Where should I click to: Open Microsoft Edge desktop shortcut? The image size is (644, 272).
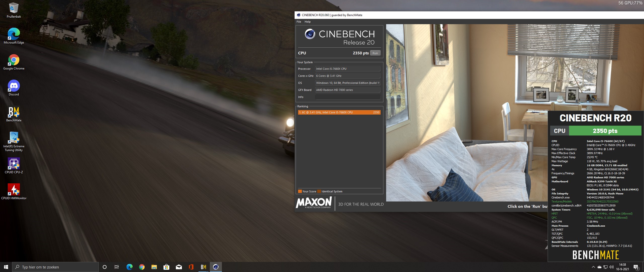14,36
